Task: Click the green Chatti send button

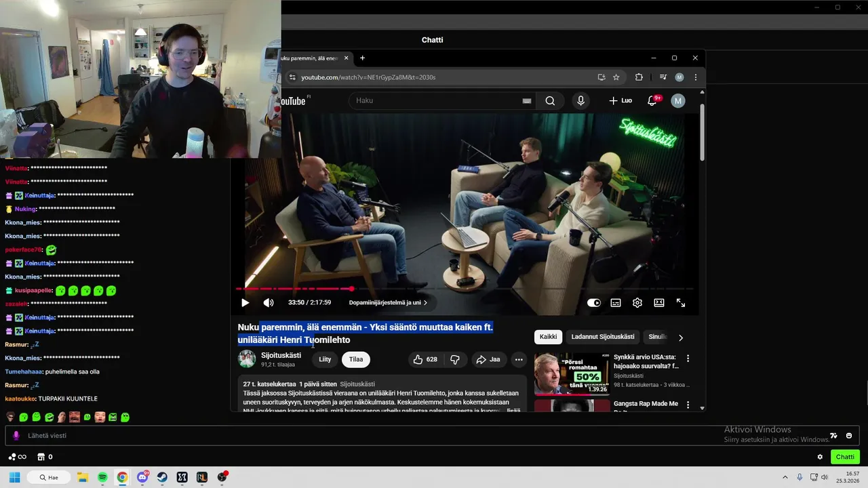Action: [x=845, y=457]
